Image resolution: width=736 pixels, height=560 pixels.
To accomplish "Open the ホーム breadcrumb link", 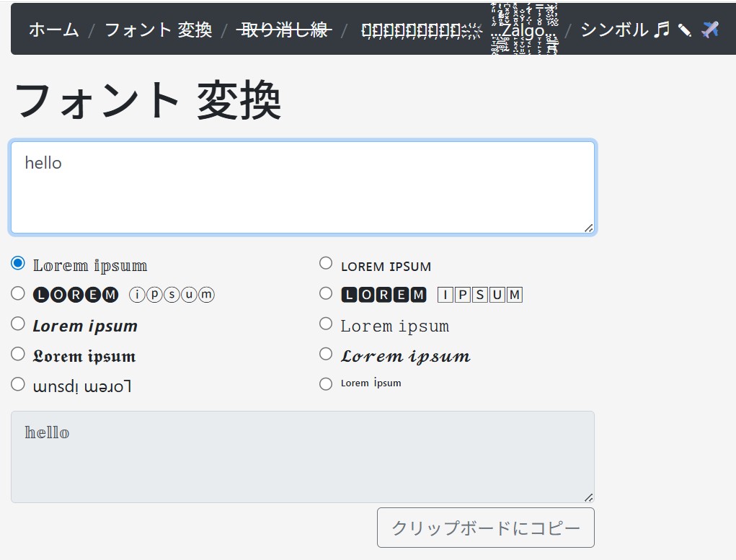I will [53, 30].
